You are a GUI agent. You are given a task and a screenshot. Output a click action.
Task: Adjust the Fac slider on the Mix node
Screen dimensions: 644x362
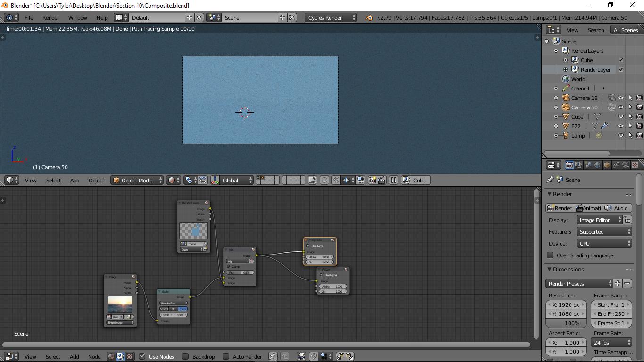[x=239, y=272]
